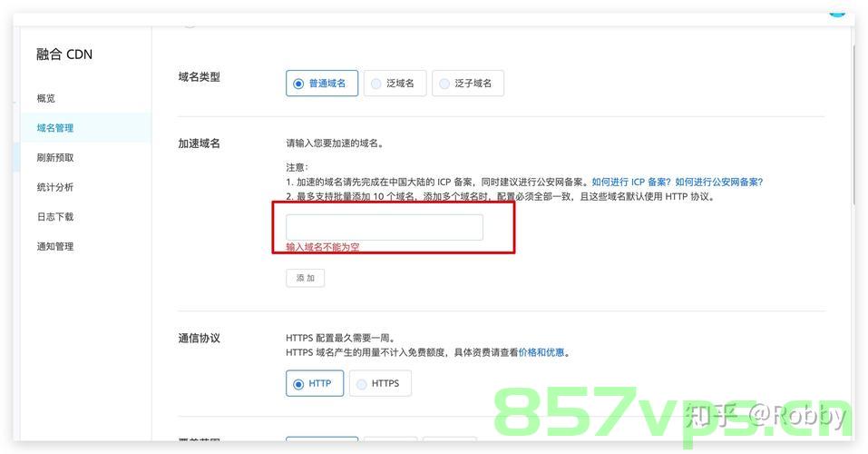Click the 域名类型 section label
868x454 pixels.
tap(199, 77)
